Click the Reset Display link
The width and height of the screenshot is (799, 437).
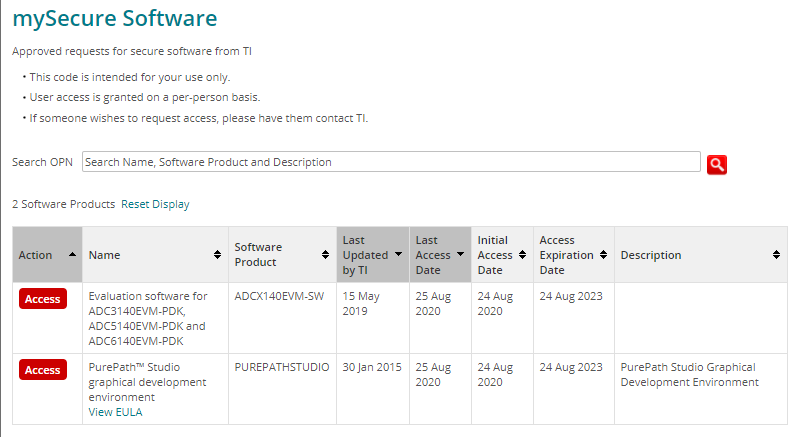click(x=155, y=204)
